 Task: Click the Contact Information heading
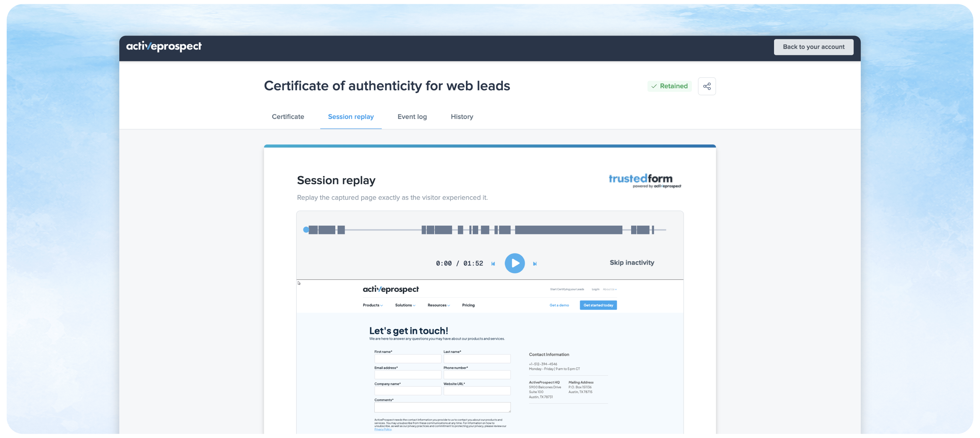point(549,354)
